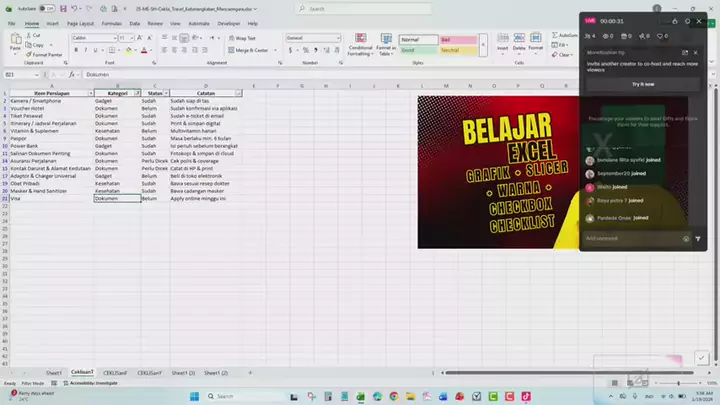Click the Add comment input field
The height and width of the screenshot is (405, 720).
point(630,238)
